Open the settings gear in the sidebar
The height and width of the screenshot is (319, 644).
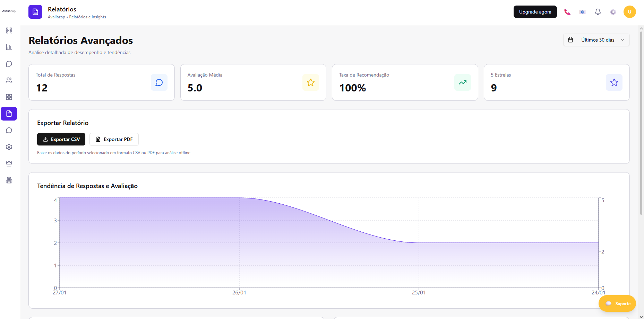tap(9, 147)
